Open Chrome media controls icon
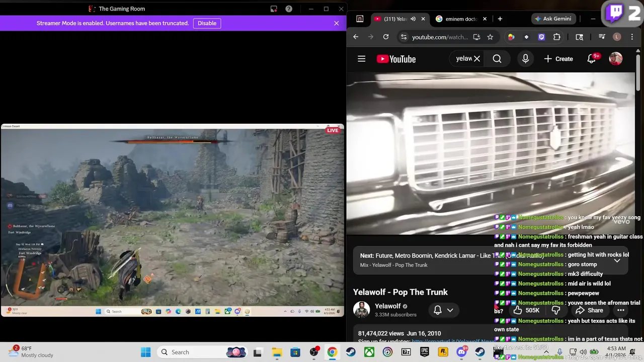Screen dimensions: 644x362 coord(602,37)
